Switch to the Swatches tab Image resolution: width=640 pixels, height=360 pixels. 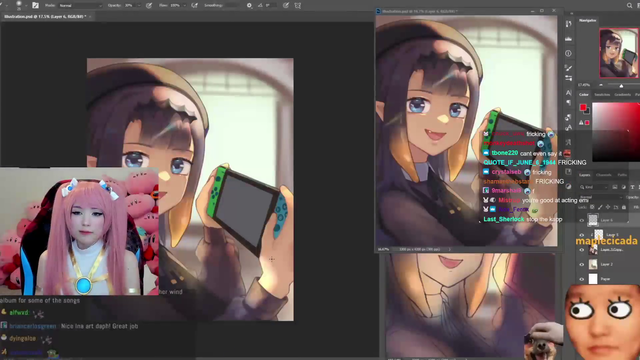[602, 95]
